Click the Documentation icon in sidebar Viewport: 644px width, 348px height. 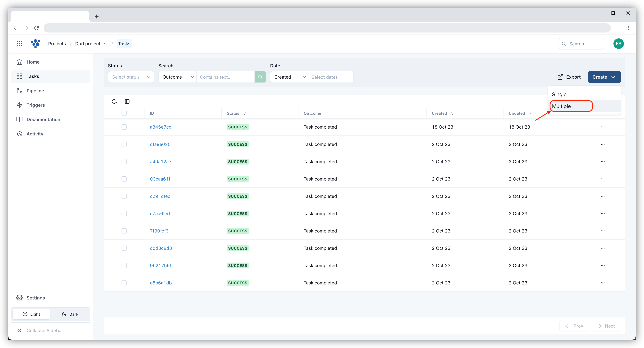(20, 119)
